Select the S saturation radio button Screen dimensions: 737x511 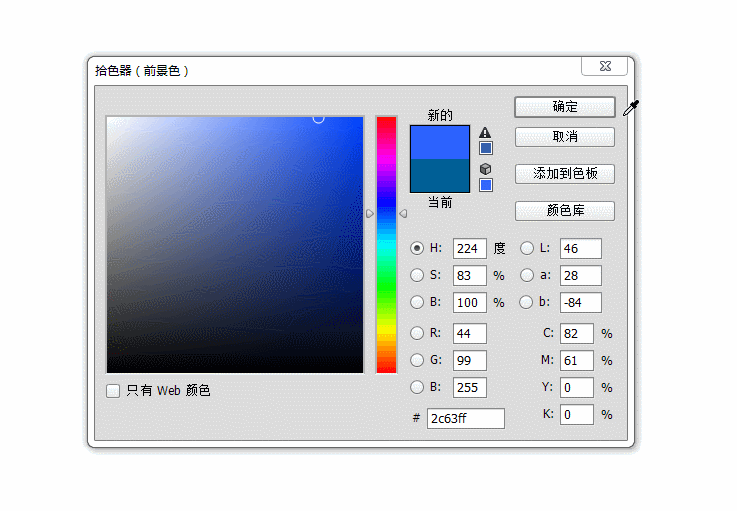[417, 275]
